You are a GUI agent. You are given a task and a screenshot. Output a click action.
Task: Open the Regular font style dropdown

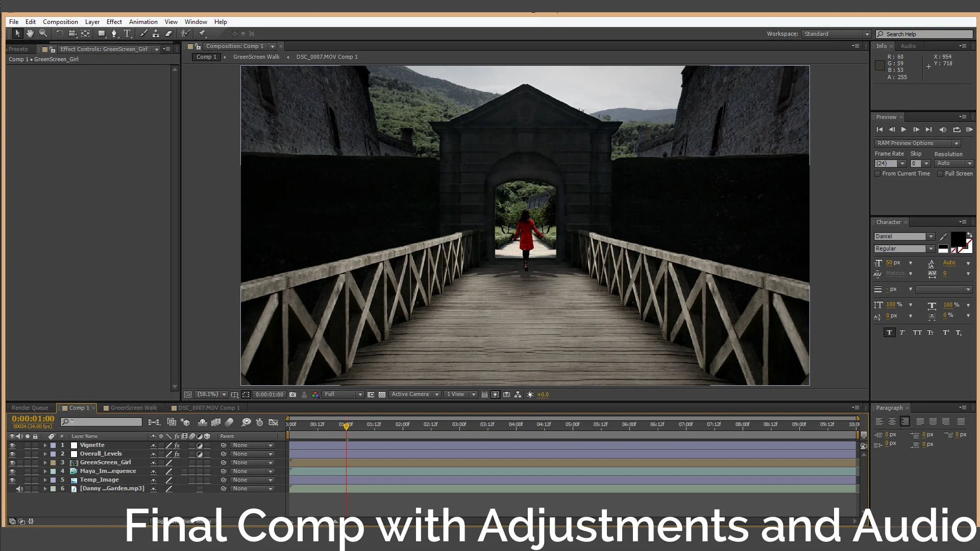click(x=904, y=249)
